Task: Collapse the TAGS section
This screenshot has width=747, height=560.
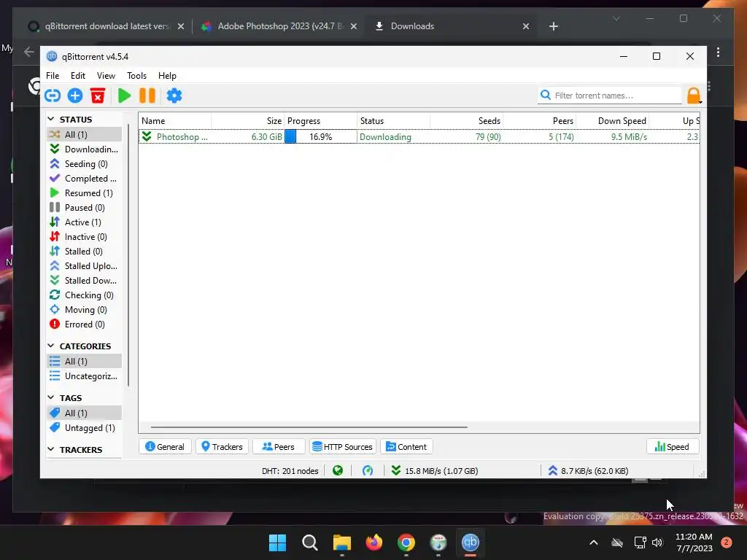Action: coord(51,397)
